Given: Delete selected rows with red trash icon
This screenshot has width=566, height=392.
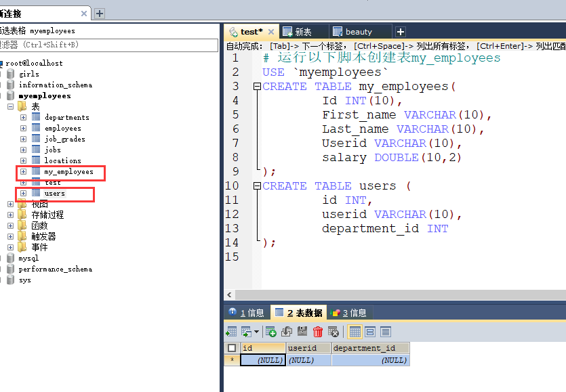Looking at the screenshot, I should (318, 332).
